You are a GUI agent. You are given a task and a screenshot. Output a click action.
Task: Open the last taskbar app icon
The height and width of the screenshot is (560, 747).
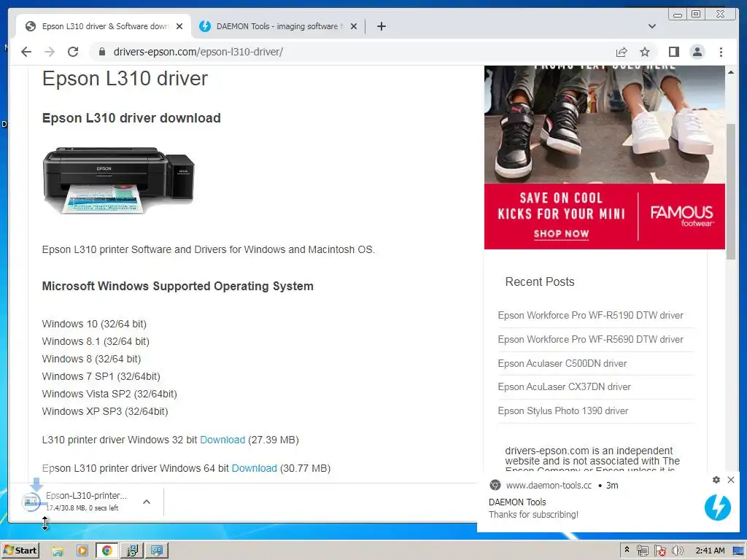pyautogui.click(x=157, y=551)
